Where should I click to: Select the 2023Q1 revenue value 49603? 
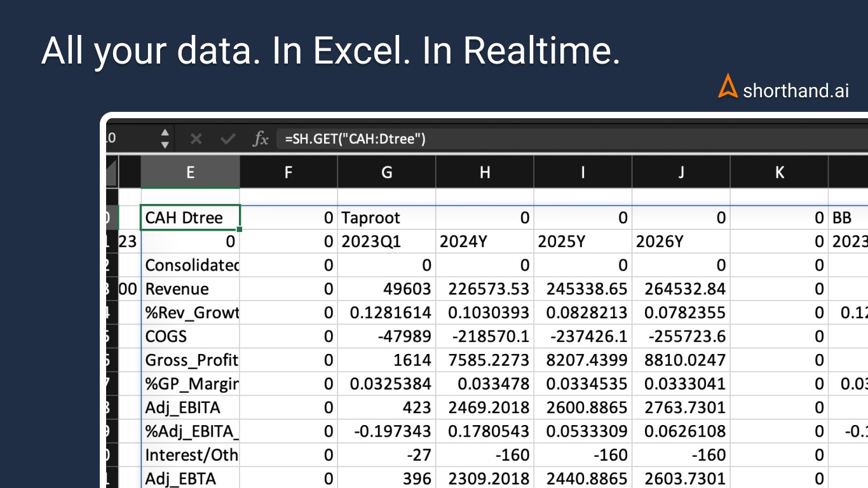point(386,289)
